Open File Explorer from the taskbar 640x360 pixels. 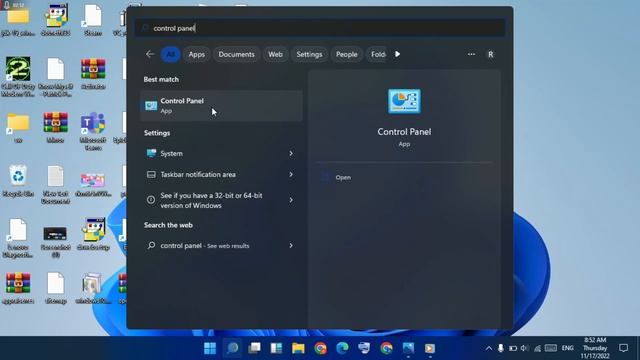click(298, 348)
